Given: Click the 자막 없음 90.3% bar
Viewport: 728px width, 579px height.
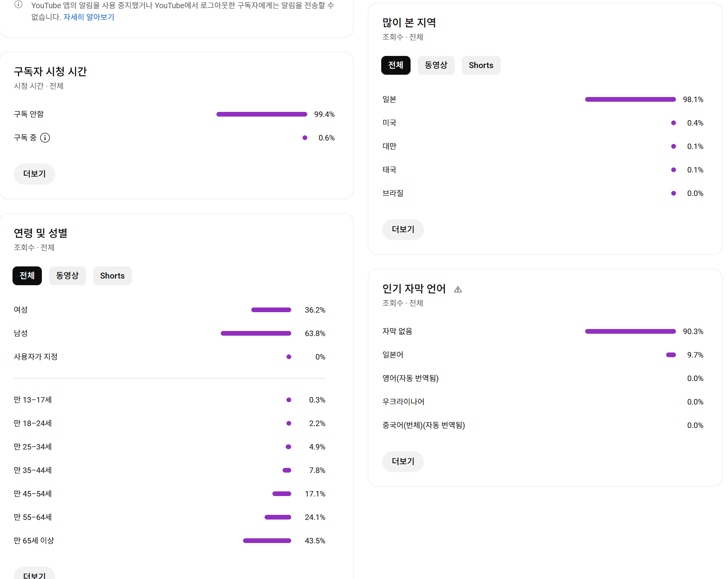Looking at the screenshot, I should [631, 331].
